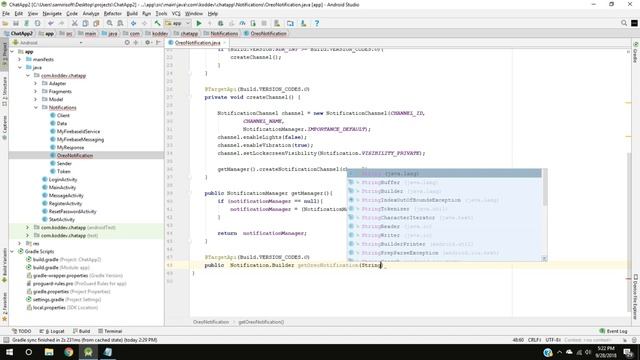Open the Build tool window
The image size is (640, 360).
(81, 331)
